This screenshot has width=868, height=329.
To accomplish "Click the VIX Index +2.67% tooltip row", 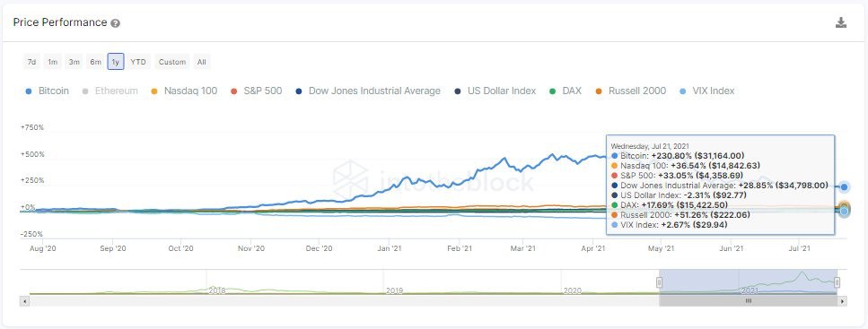I will 670,225.
